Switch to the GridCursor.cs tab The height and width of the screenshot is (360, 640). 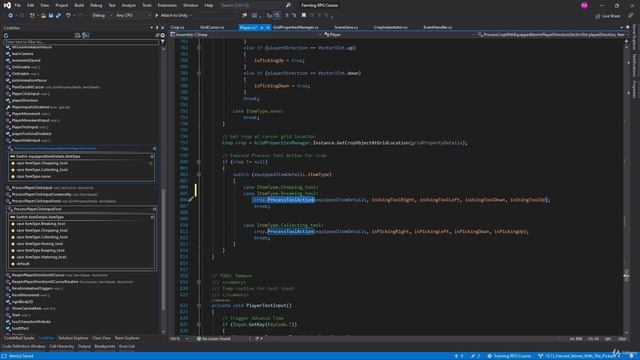click(x=212, y=27)
